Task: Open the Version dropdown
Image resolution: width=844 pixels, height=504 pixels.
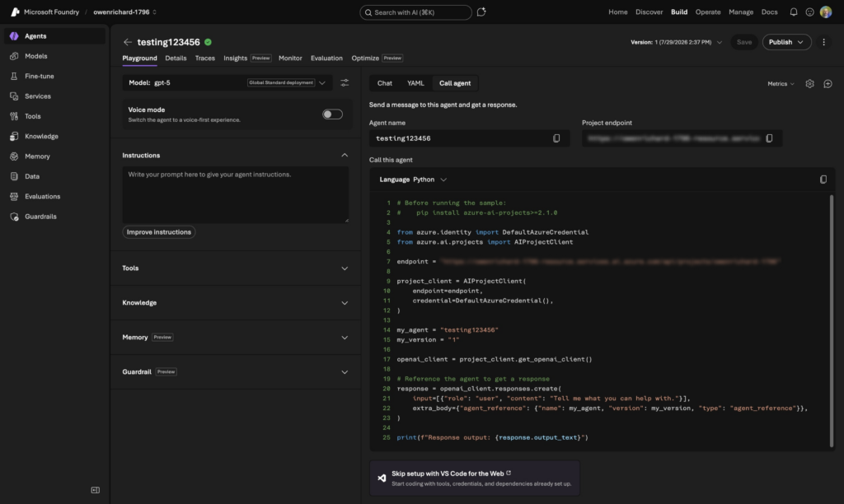Action: coord(676,42)
